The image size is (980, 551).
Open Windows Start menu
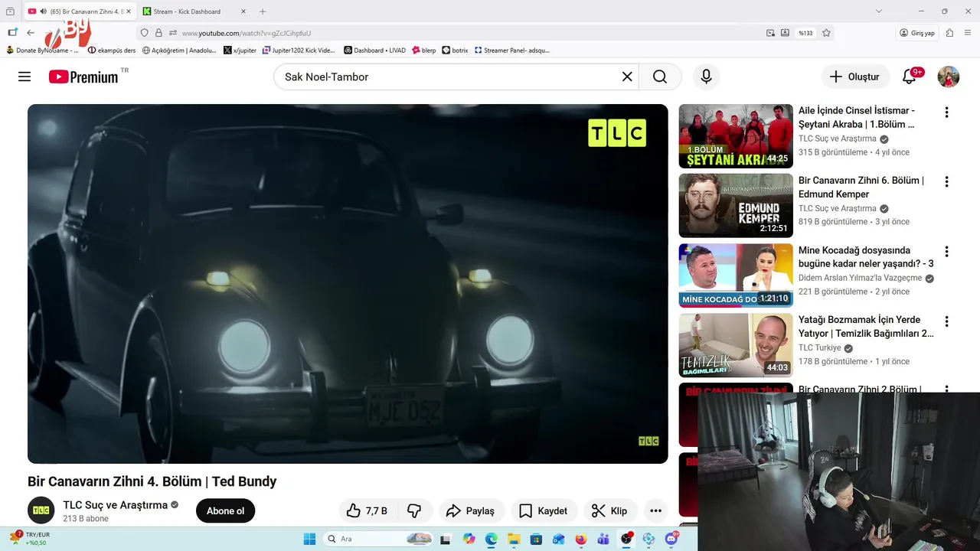(x=309, y=539)
